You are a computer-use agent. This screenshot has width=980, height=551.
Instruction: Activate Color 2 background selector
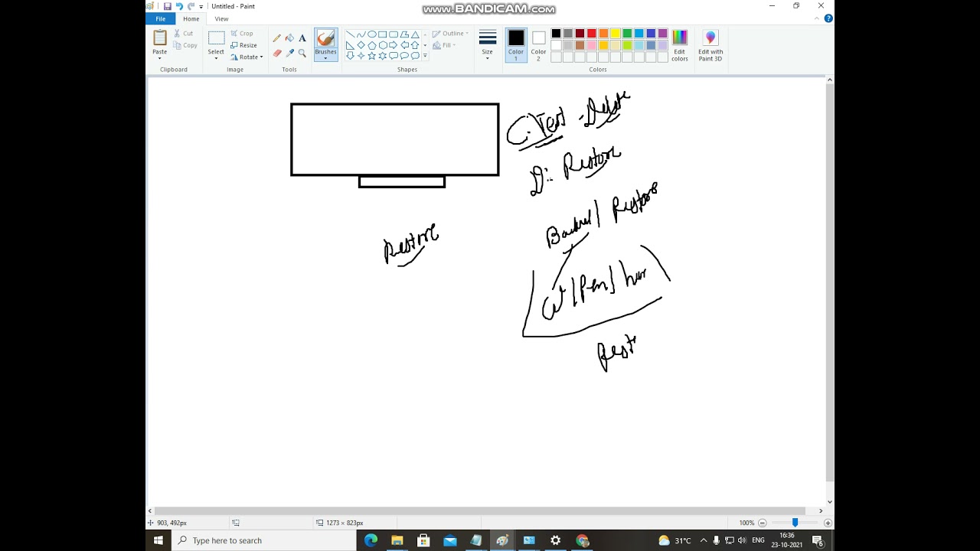pyautogui.click(x=538, y=45)
